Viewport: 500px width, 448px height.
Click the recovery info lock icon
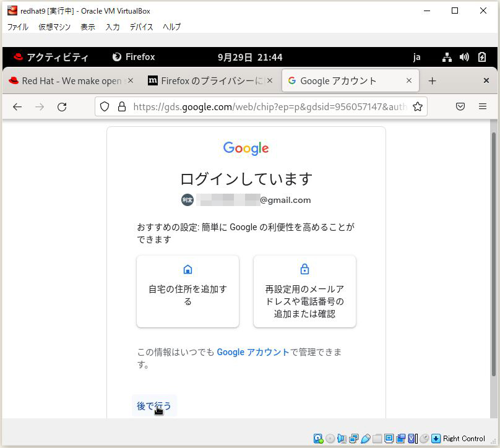pos(304,269)
